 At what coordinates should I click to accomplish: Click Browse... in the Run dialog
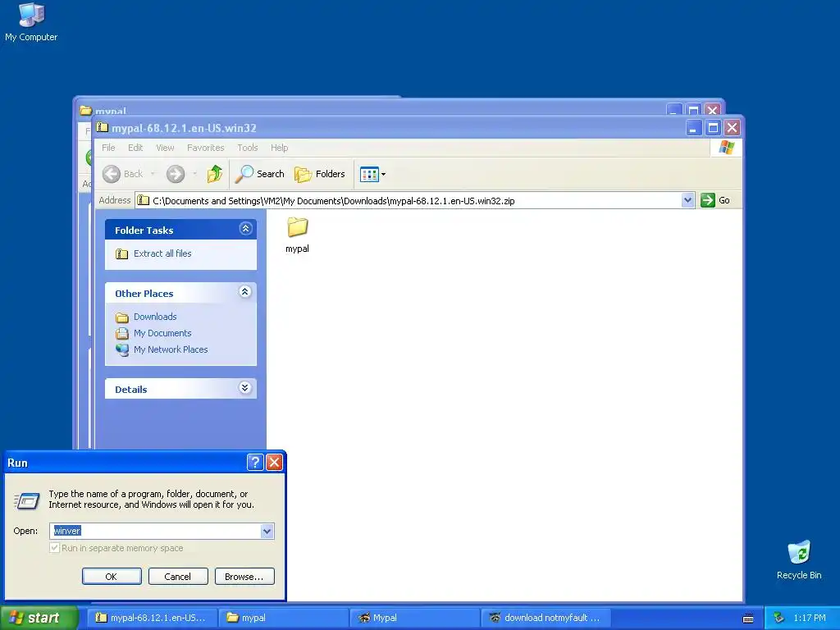(x=244, y=577)
